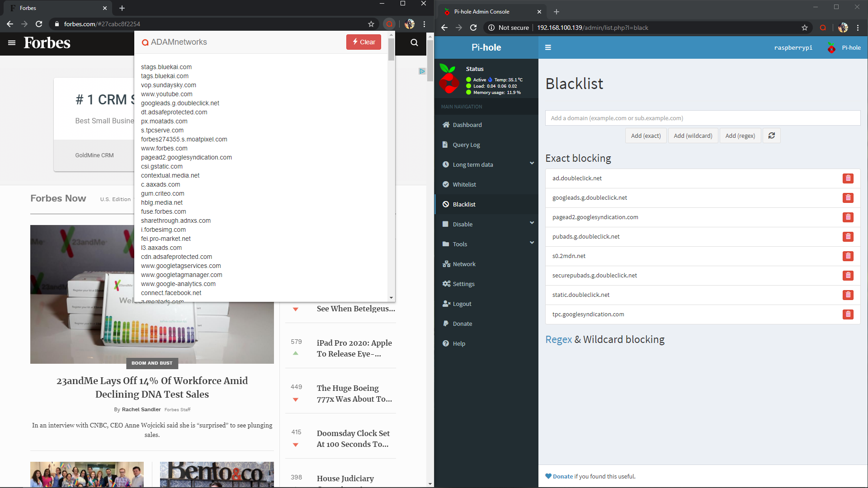Remove pagead2.googlesyndication.com via trash icon
This screenshot has width=868, height=488.
848,217
